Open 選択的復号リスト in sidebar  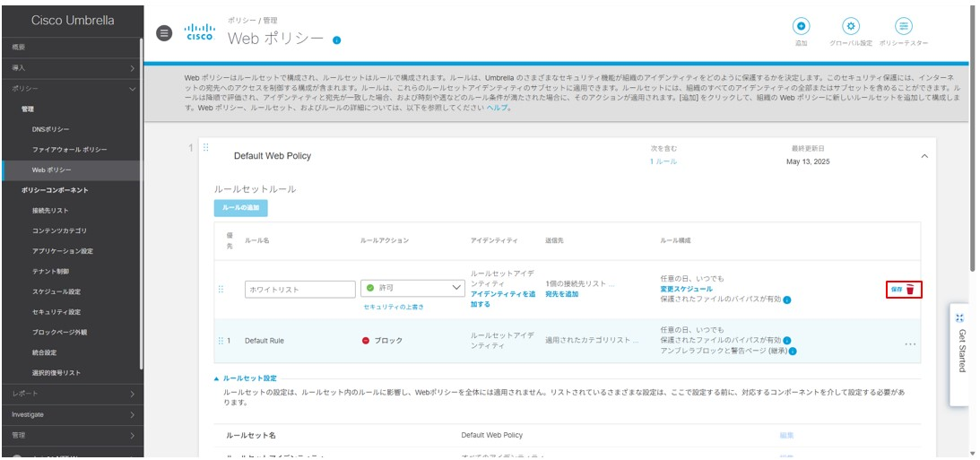point(56,373)
